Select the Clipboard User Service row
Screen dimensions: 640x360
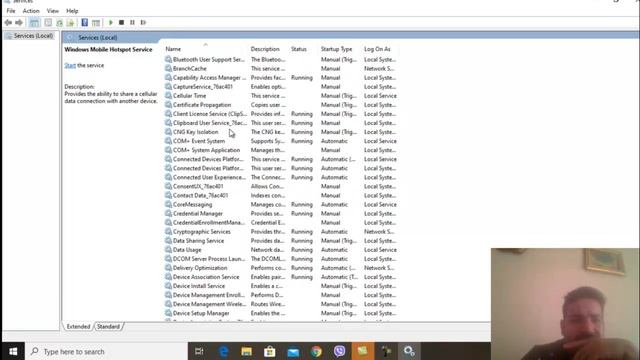pos(281,123)
